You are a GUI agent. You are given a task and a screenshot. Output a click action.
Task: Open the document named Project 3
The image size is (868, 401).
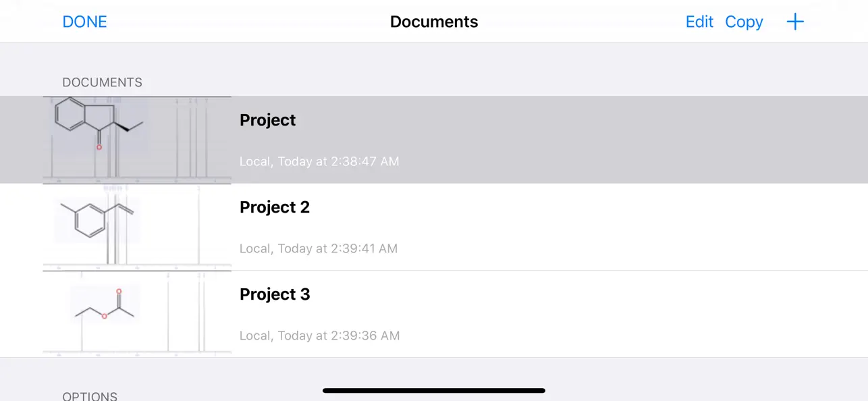(x=275, y=294)
